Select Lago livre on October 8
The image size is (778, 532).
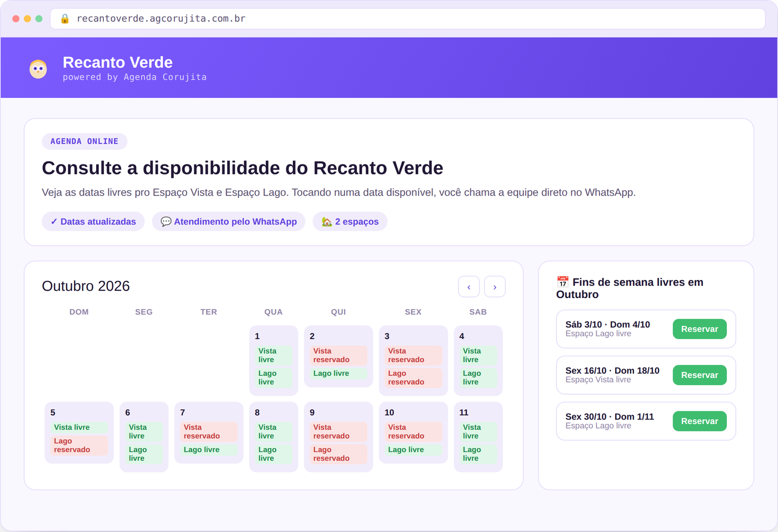(273, 454)
